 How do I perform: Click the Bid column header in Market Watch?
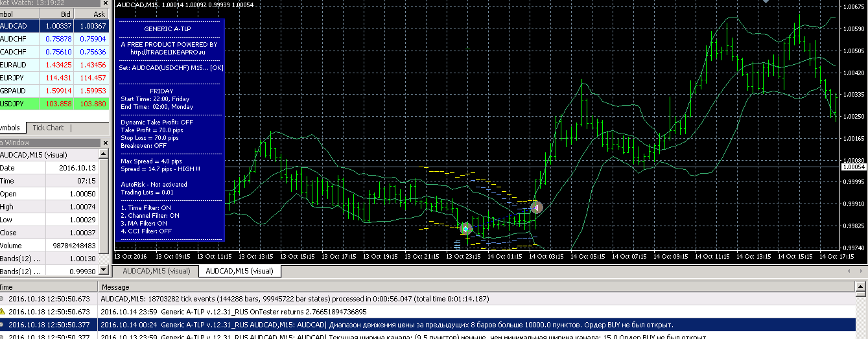[x=56, y=14]
